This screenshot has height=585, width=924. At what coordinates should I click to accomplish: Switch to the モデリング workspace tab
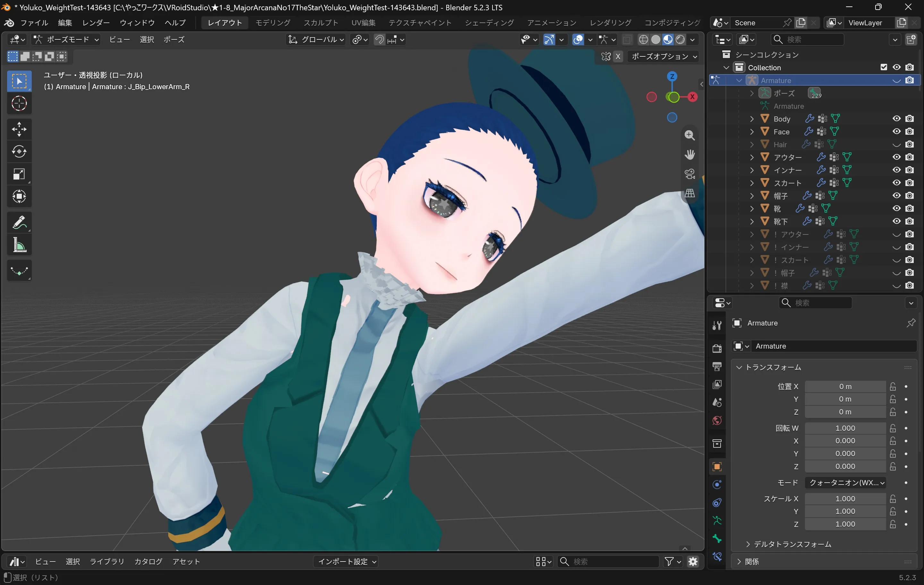click(273, 23)
